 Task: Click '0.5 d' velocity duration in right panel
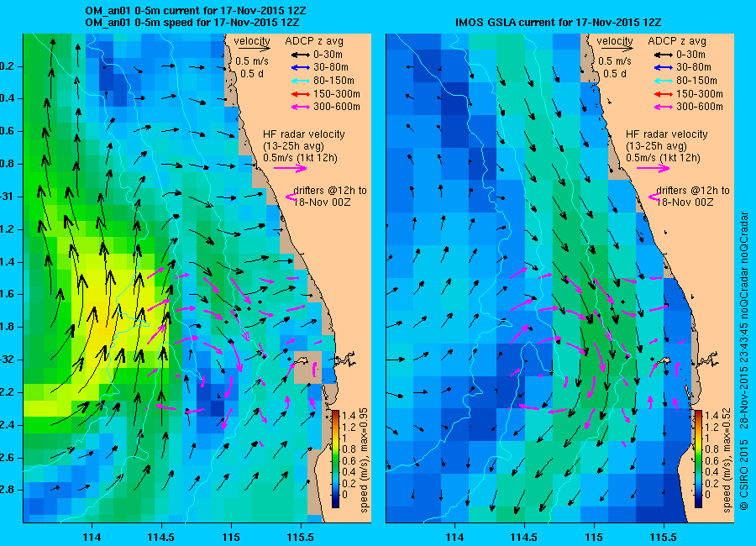tap(615, 73)
